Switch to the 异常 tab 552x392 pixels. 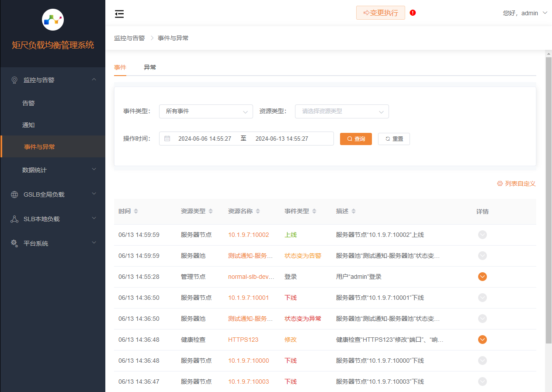pyautogui.click(x=150, y=67)
